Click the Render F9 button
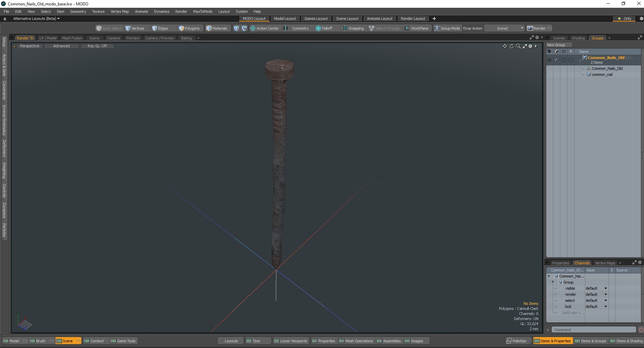Screen dimensions: 644x348 pos(539,28)
